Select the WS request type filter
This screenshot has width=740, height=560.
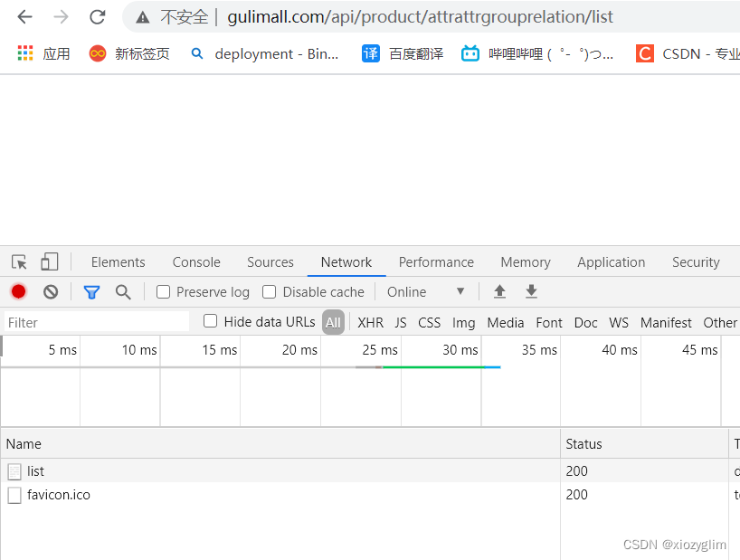pos(619,322)
